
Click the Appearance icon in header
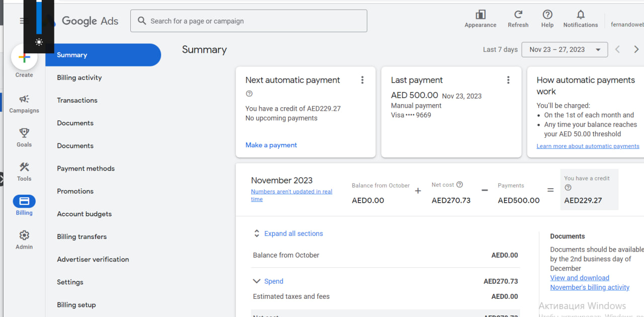(480, 15)
